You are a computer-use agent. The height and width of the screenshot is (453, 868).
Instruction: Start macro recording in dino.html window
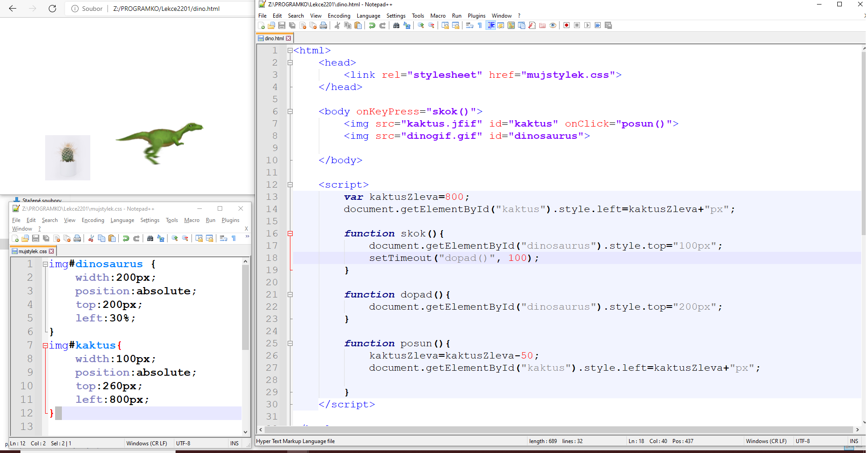point(566,25)
